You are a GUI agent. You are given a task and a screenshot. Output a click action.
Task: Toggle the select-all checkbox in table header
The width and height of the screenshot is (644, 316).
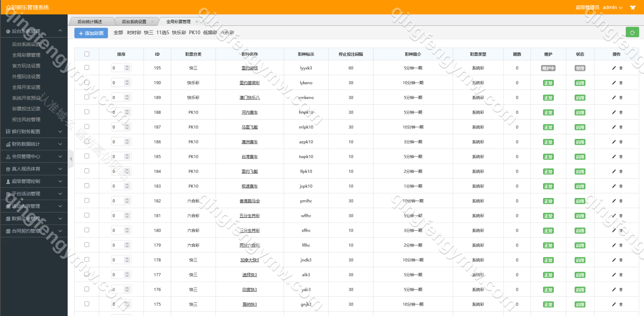pos(87,54)
